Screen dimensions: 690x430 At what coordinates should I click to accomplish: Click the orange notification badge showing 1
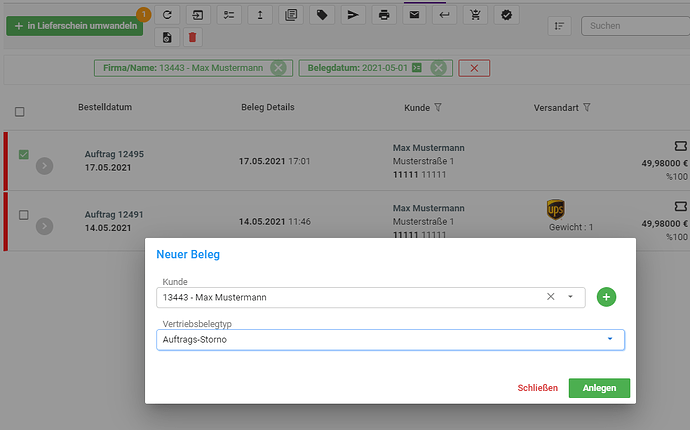(x=143, y=15)
